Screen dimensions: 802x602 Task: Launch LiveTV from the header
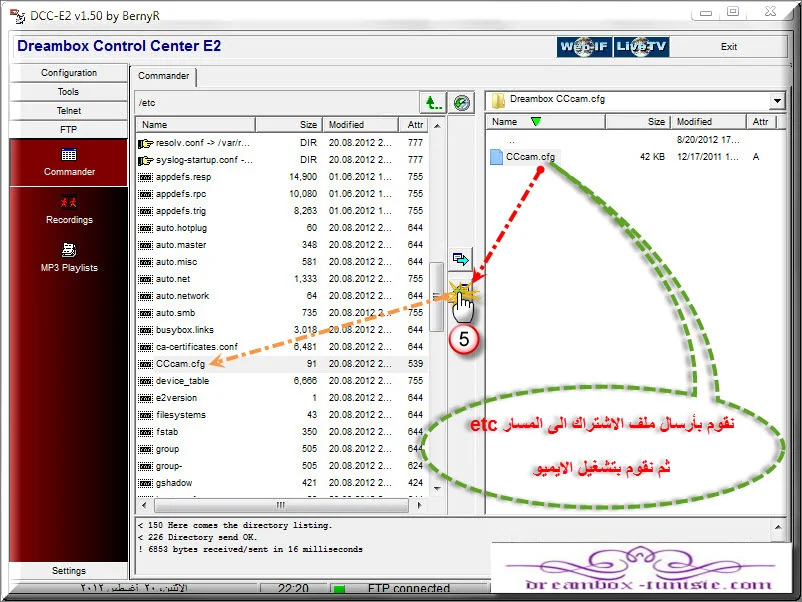[641, 47]
